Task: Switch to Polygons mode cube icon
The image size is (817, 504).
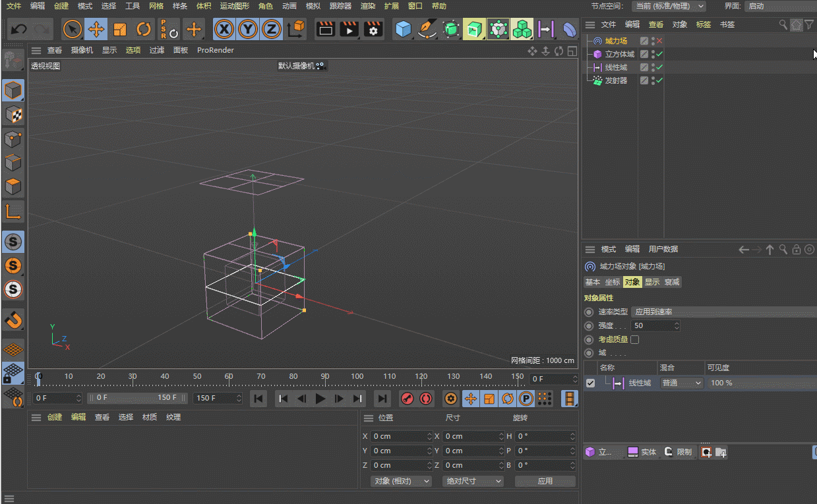Action: (13, 186)
